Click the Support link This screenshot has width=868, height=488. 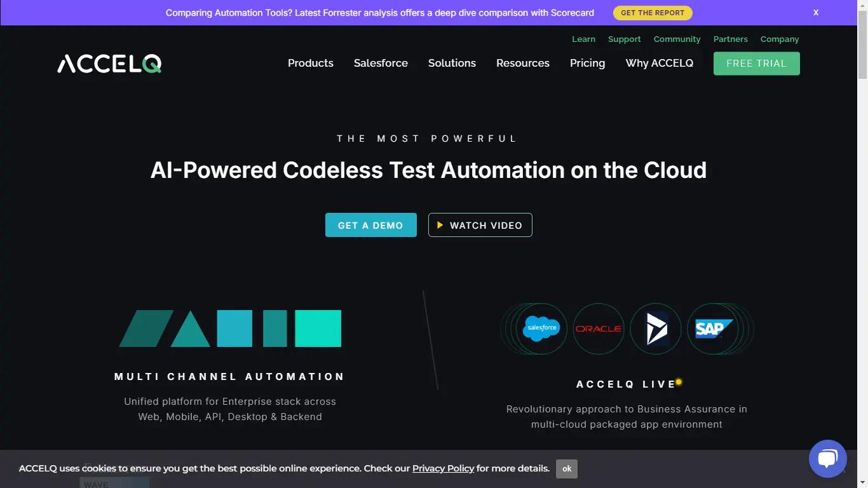(624, 39)
